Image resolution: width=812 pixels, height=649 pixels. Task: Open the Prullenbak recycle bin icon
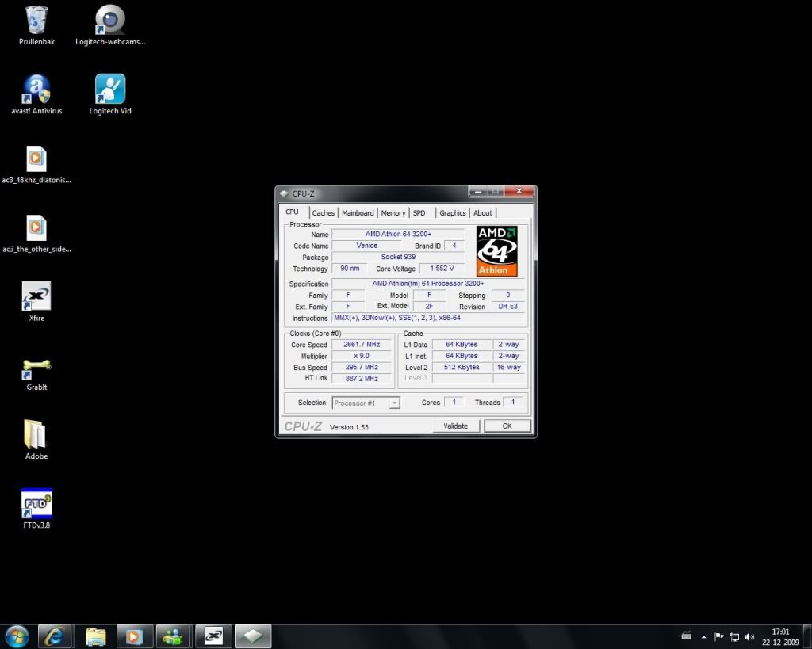[x=36, y=25]
